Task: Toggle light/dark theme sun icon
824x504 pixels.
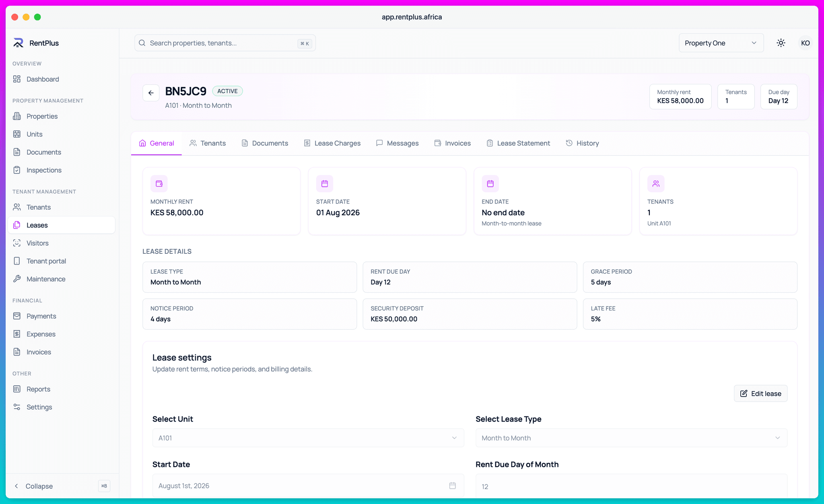Action: [781, 43]
